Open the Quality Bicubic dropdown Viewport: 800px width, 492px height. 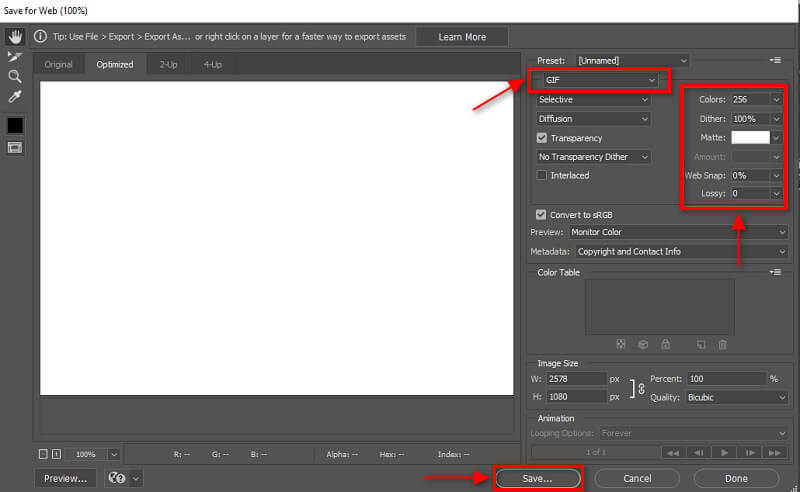pos(737,397)
